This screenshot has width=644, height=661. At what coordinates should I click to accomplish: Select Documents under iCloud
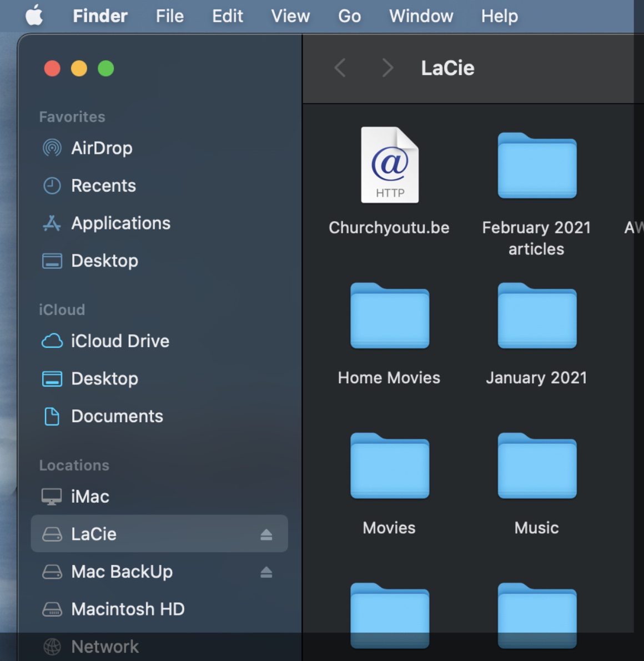[117, 416]
